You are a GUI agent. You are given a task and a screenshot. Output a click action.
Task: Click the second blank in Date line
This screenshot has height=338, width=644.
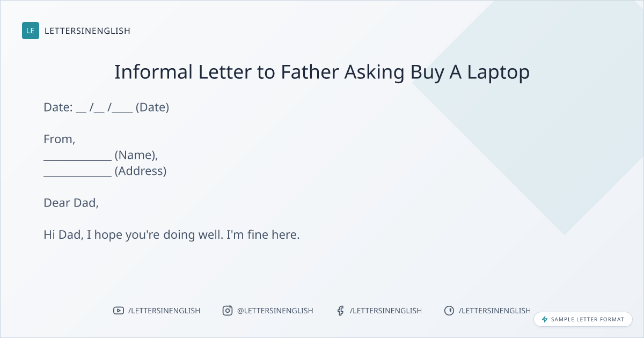coord(99,109)
